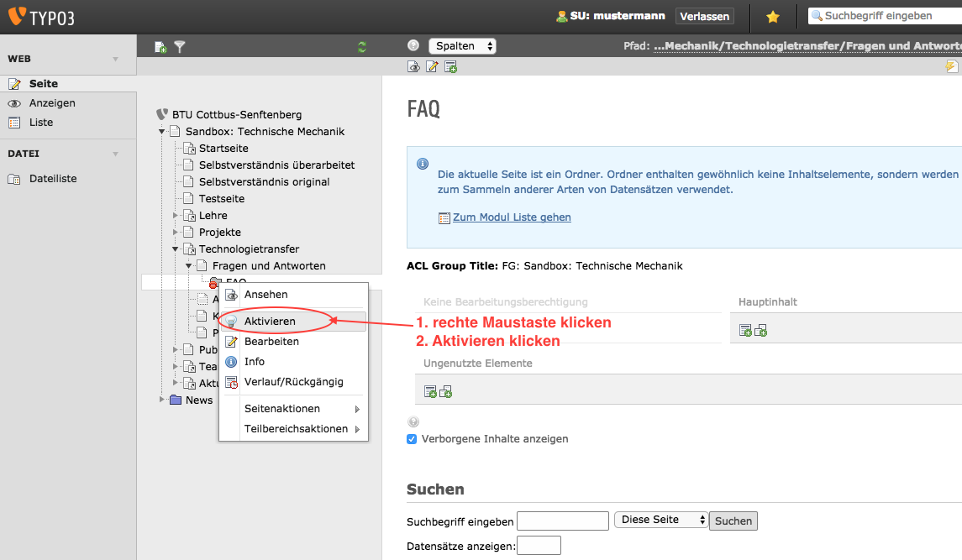Click the new page icon above page tree
Screen dimensions: 962x560
[160, 47]
